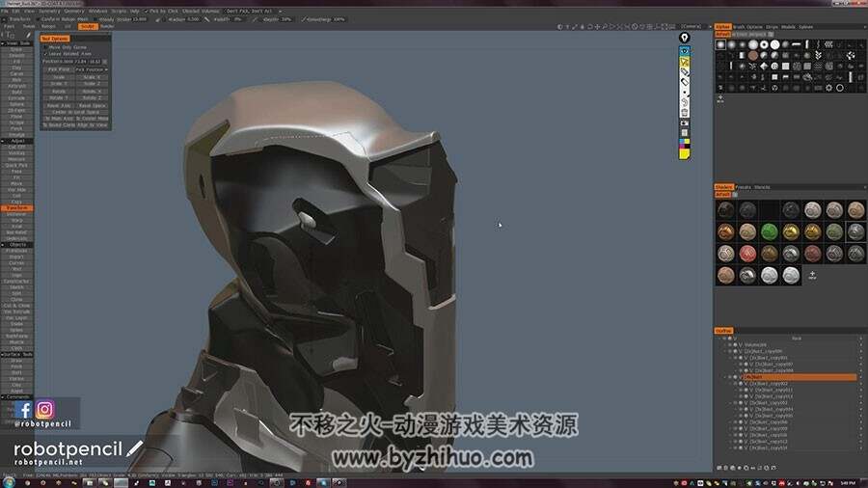Screen dimensions: 868x488
Task: Collapse the orange highlighted layer's tree node
Action: click(x=725, y=377)
